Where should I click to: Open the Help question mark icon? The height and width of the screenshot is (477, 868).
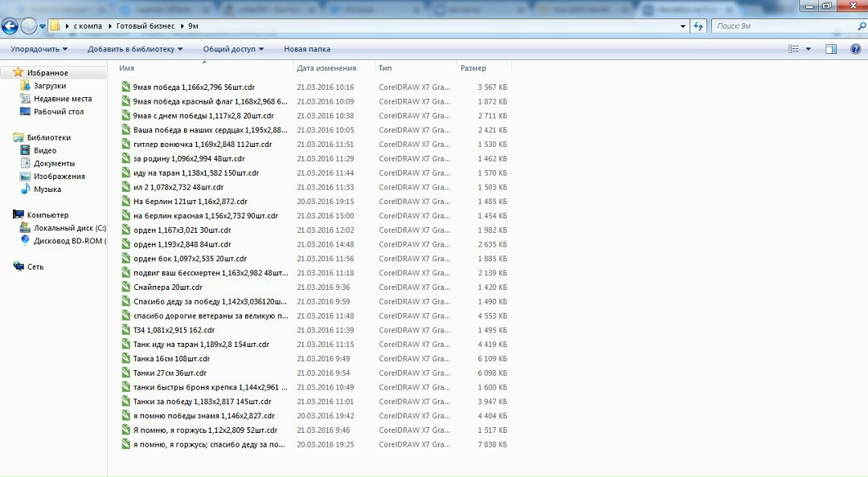(x=854, y=49)
